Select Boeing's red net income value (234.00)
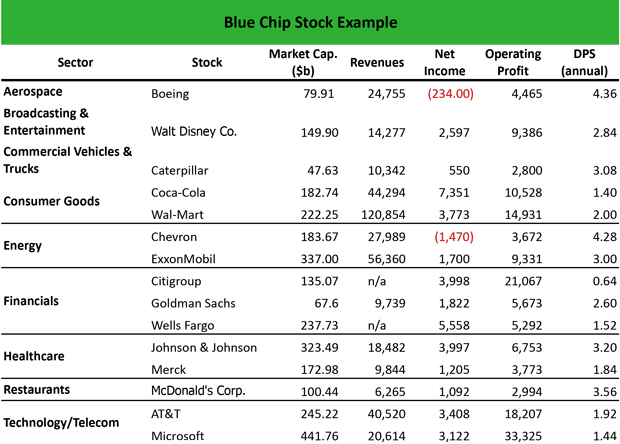 pos(450,94)
